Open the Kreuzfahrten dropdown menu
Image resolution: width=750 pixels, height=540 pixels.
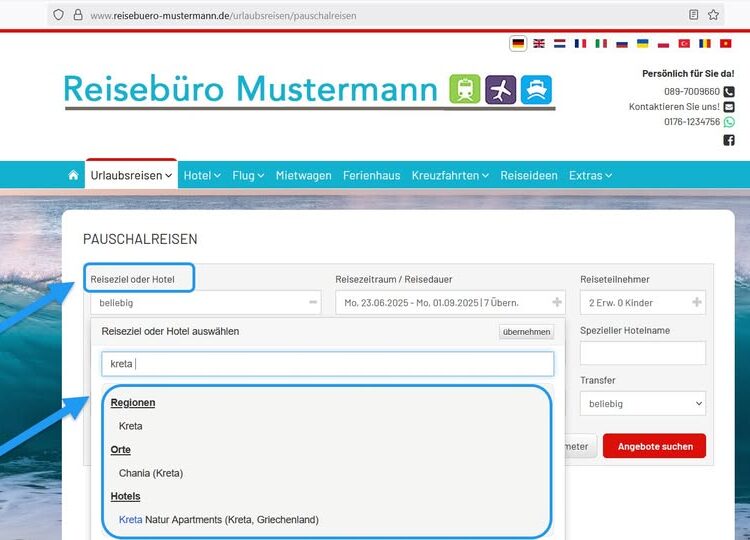click(450, 176)
